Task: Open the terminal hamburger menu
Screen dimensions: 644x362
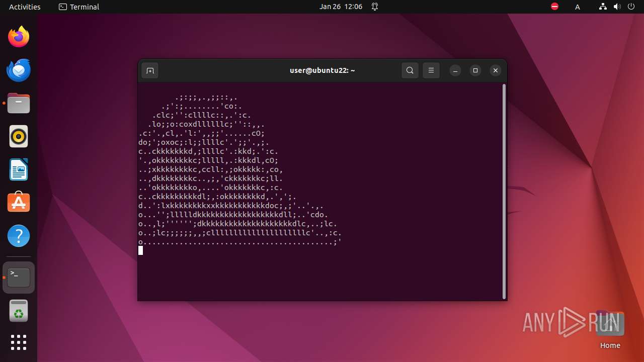Action: [x=431, y=70]
